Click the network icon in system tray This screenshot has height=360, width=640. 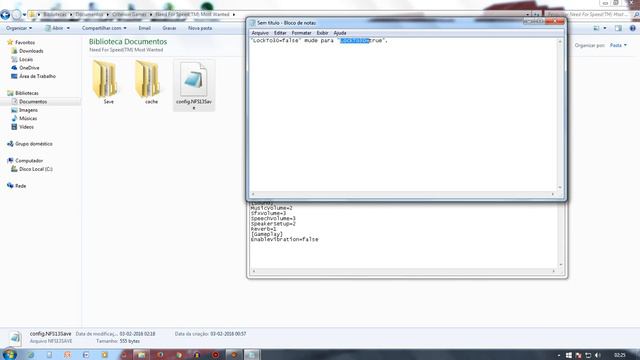(588, 355)
